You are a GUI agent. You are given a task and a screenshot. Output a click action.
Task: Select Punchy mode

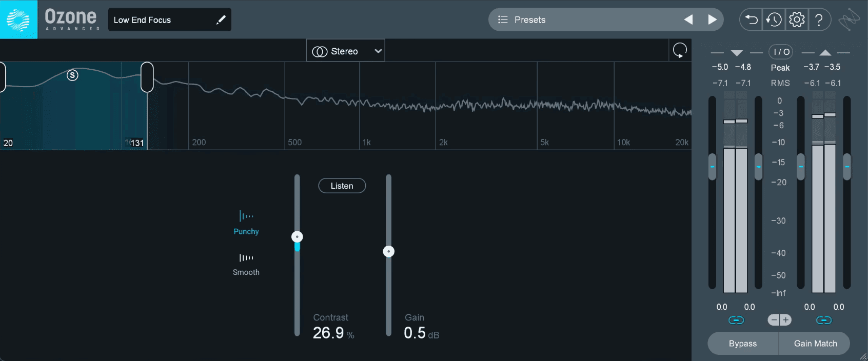[246, 223]
